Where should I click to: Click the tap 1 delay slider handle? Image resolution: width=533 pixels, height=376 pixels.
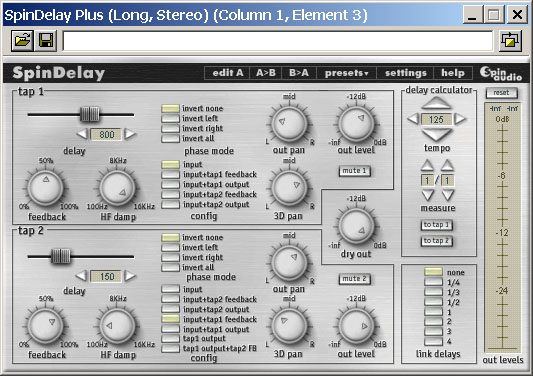point(90,114)
